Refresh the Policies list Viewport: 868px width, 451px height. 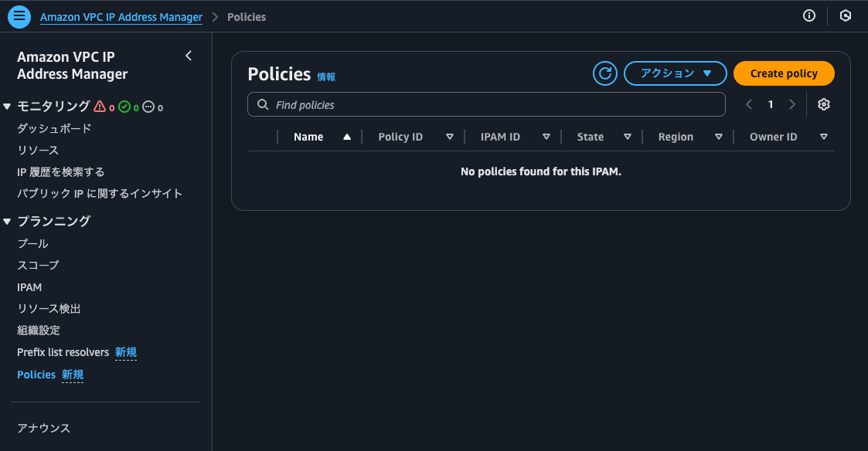coord(604,73)
